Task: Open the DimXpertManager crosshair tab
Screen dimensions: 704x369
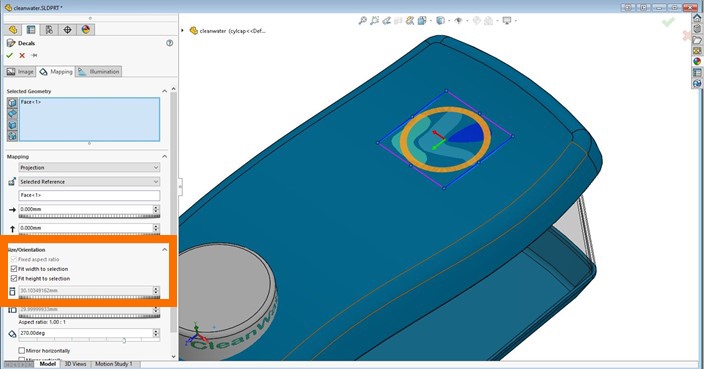Action: [x=67, y=30]
